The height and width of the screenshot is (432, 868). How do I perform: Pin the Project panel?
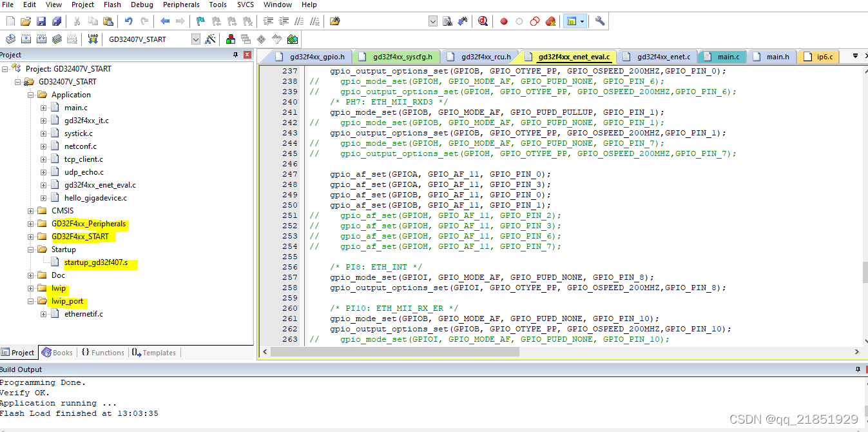coord(236,55)
